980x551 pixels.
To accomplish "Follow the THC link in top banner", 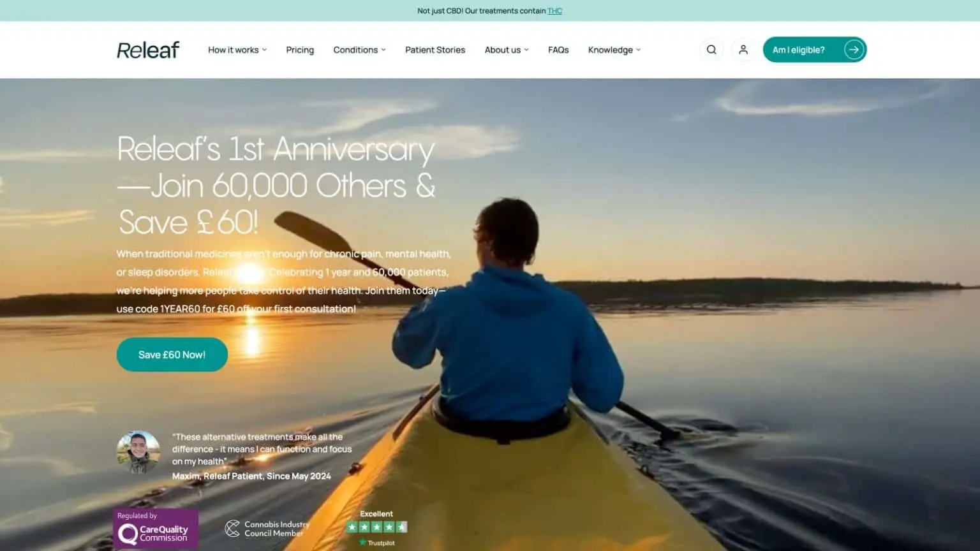I will (555, 11).
